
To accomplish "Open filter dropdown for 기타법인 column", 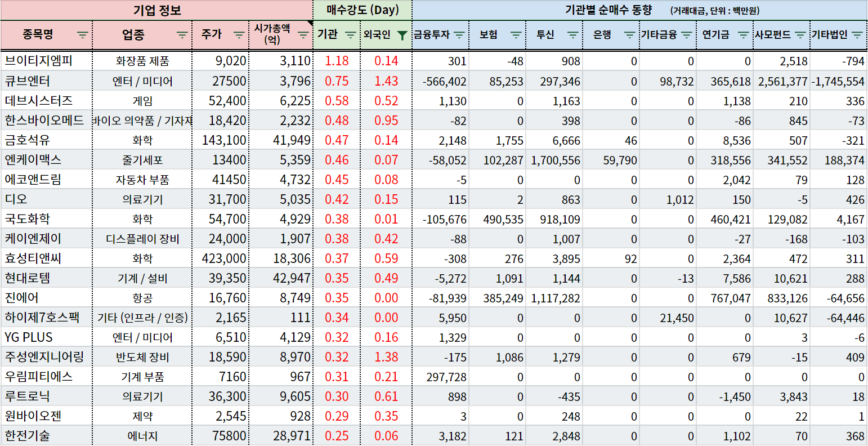I will pyautogui.click(x=857, y=35).
